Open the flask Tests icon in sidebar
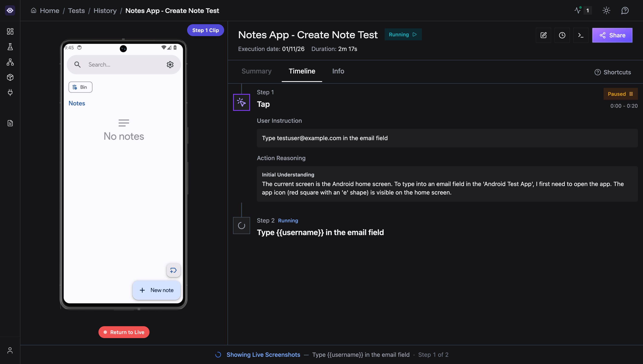Viewport: 643px width, 364px height. click(x=10, y=47)
